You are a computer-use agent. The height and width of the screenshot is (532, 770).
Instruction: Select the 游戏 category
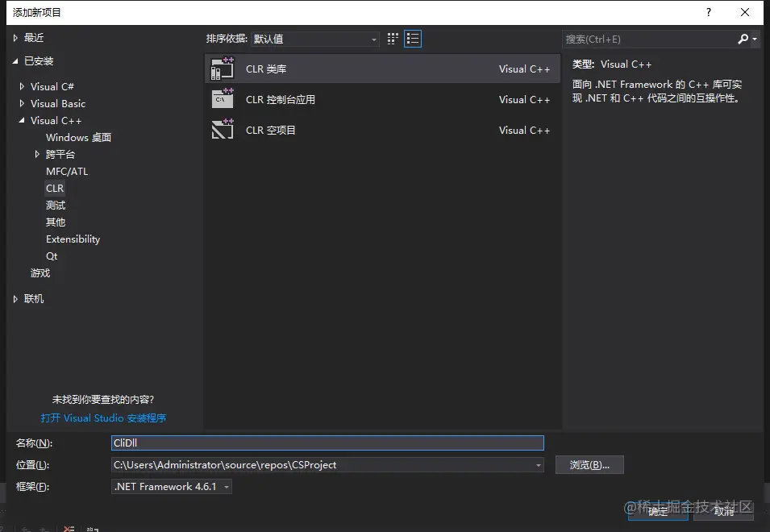(40, 273)
